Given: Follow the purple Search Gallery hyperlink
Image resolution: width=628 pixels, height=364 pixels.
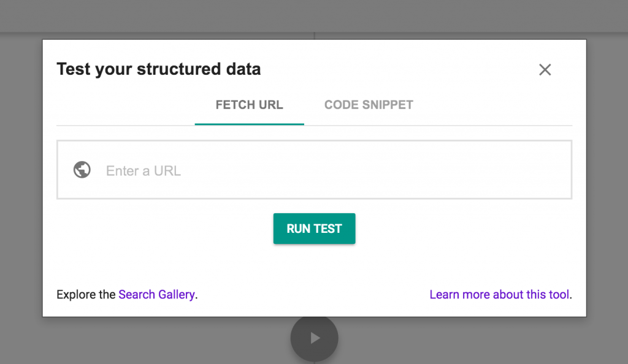Looking at the screenshot, I should [x=157, y=294].
